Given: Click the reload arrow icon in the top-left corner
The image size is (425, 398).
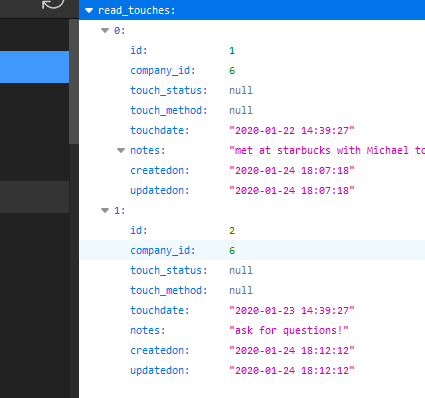Looking at the screenshot, I should point(53,3).
